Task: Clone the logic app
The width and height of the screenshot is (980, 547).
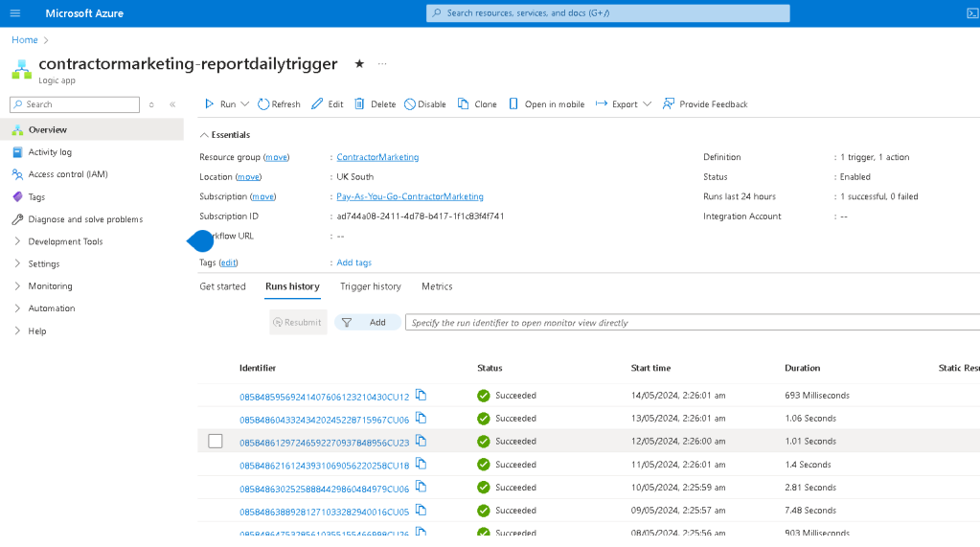Action: (x=477, y=104)
